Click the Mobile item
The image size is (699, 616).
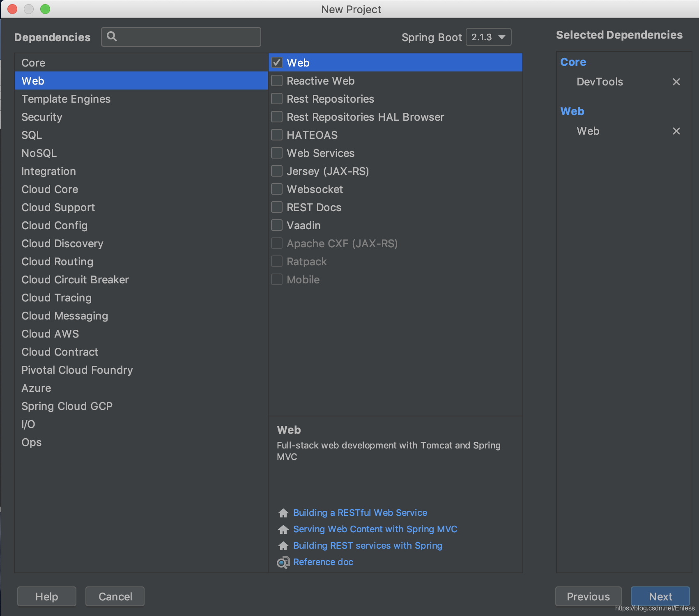395,280
